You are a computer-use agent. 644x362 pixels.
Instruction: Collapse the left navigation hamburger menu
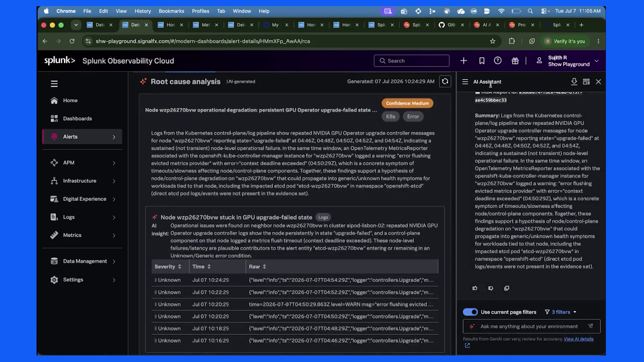click(54, 84)
